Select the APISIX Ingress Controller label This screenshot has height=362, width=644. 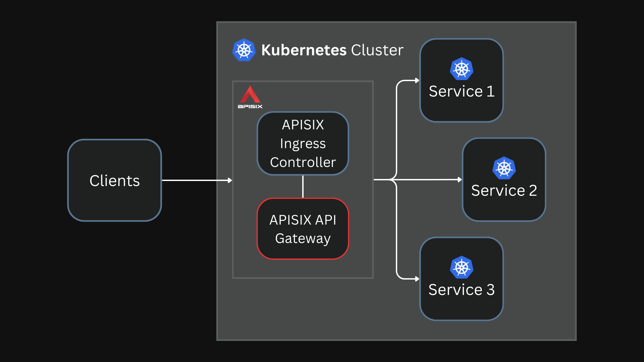tap(303, 143)
